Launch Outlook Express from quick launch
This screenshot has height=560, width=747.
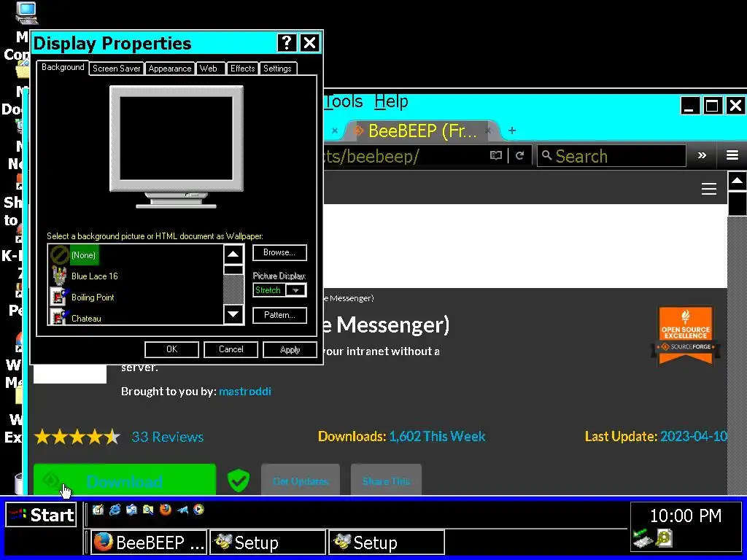pos(131,510)
